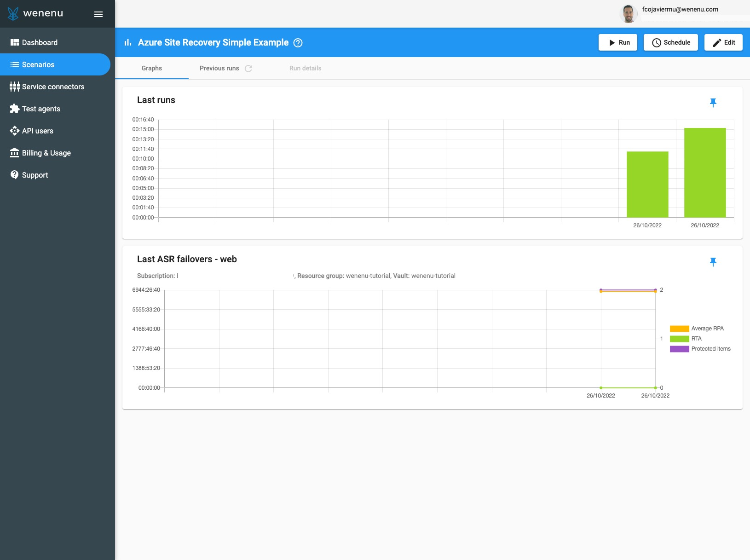Click the API users icon
This screenshot has height=560, width=750.
(15, 131)
